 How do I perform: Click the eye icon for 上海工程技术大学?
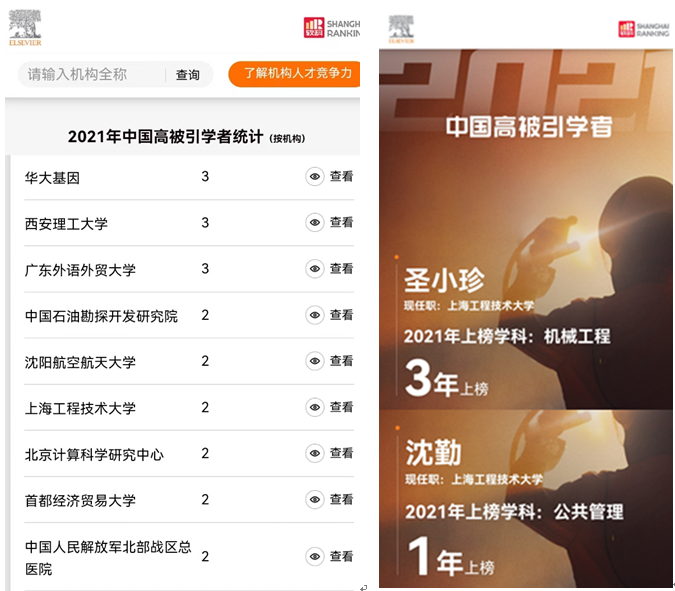pyautogui.click(x=315, y=407)
